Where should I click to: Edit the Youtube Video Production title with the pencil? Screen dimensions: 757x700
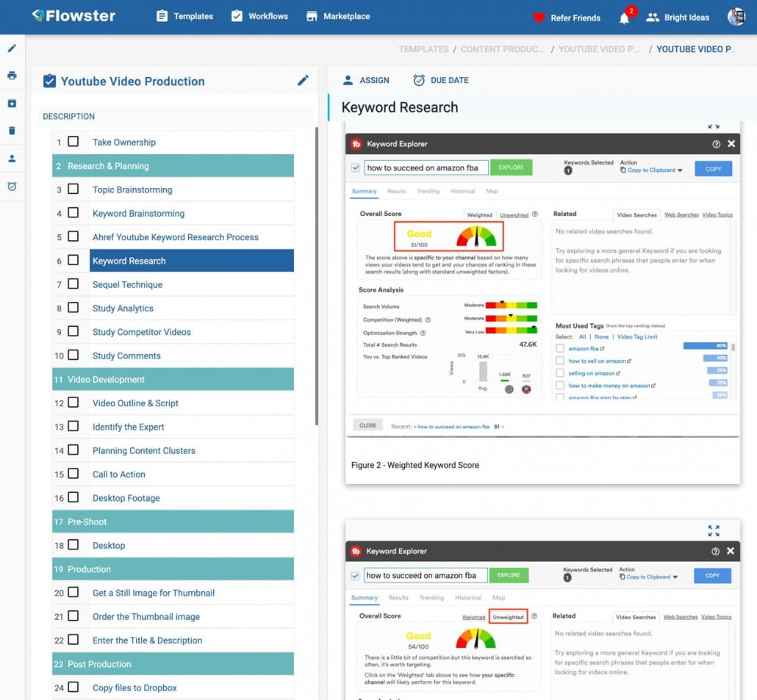[x=303, y=81]
